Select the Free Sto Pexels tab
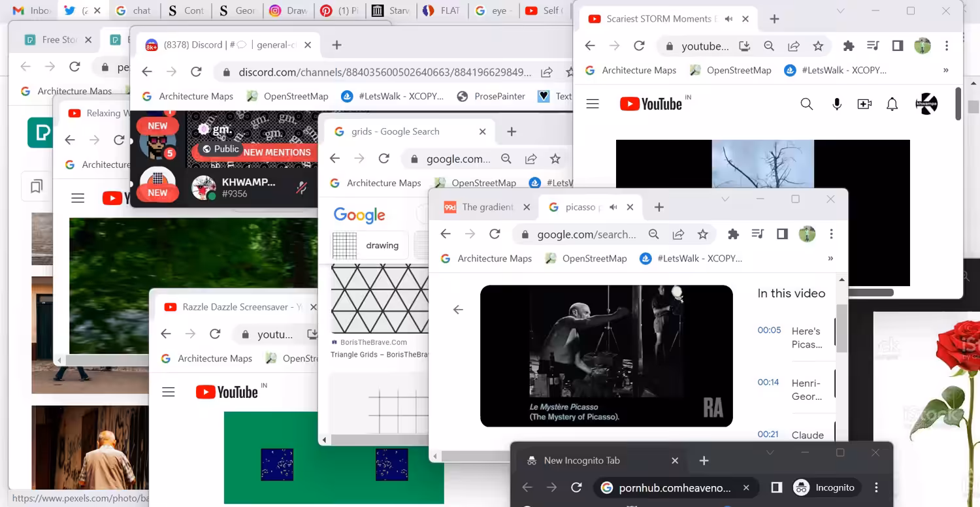 pyautogui.click(x=58, y=40)
